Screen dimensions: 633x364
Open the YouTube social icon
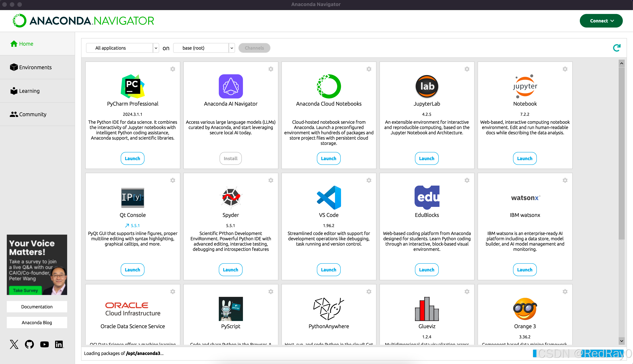point(45,344)
